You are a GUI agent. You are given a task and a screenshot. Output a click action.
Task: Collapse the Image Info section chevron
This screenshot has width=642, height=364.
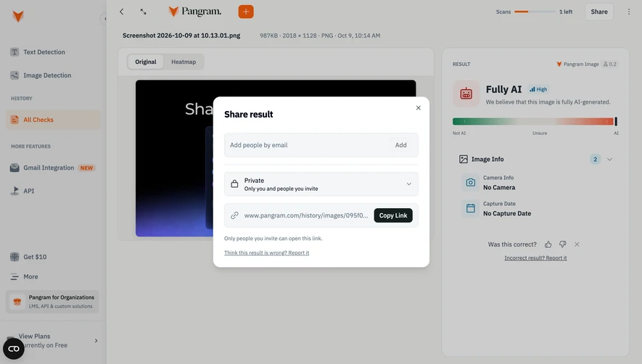[x=609, y=160]
